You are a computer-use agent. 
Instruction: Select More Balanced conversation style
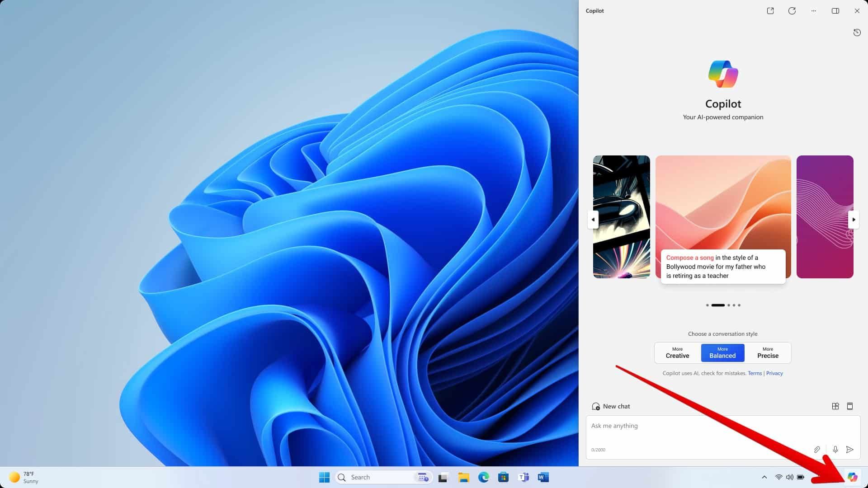coord(722,353)
